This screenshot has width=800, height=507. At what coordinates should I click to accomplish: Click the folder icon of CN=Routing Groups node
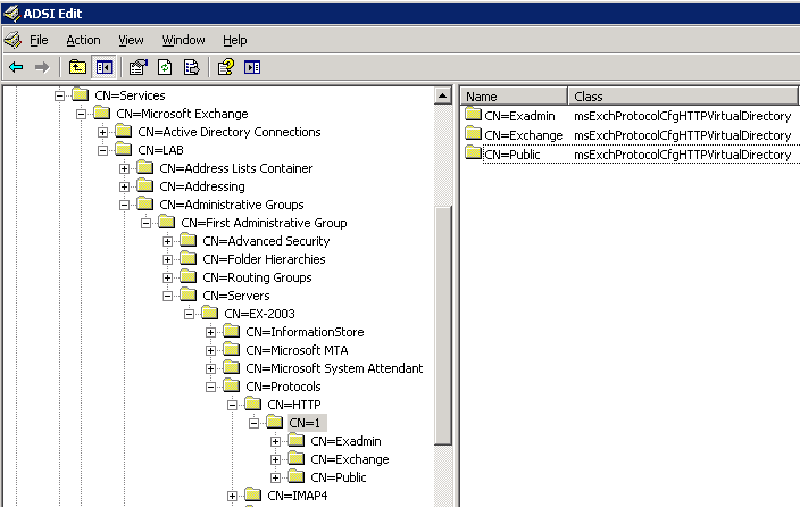(188, 276)
